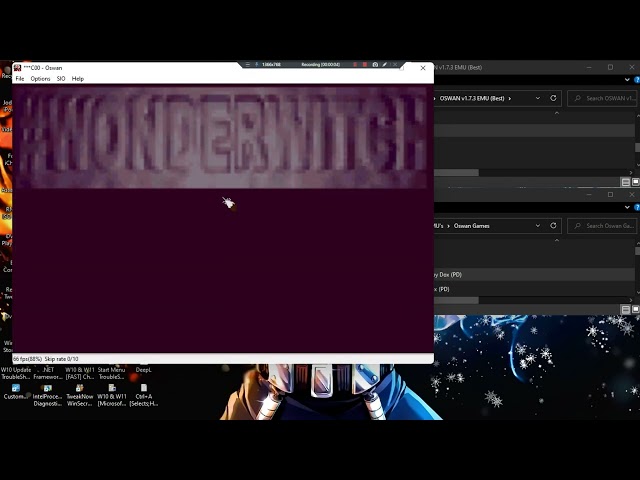Click the recorder pencil annotate icon

(384, 64)
